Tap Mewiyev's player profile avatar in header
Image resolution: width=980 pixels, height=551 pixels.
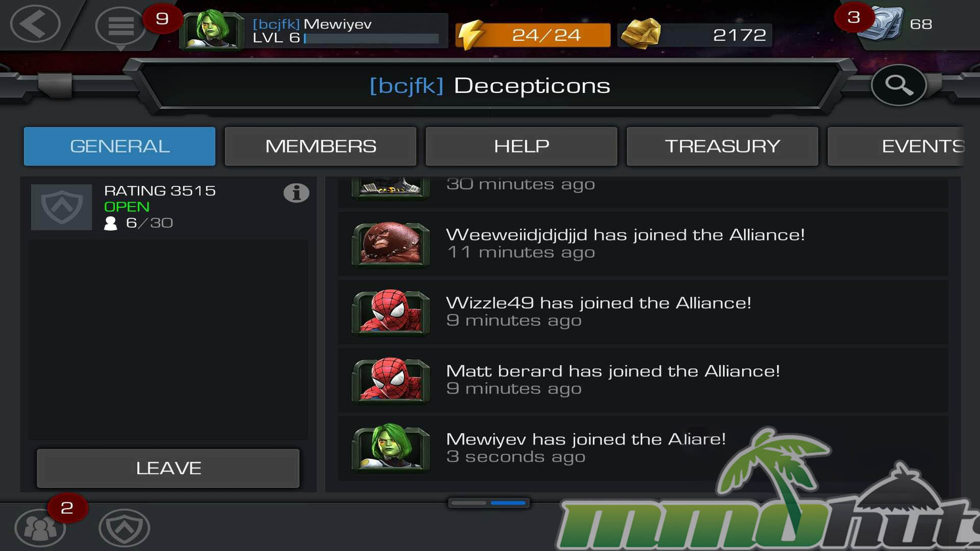[211, 30]
